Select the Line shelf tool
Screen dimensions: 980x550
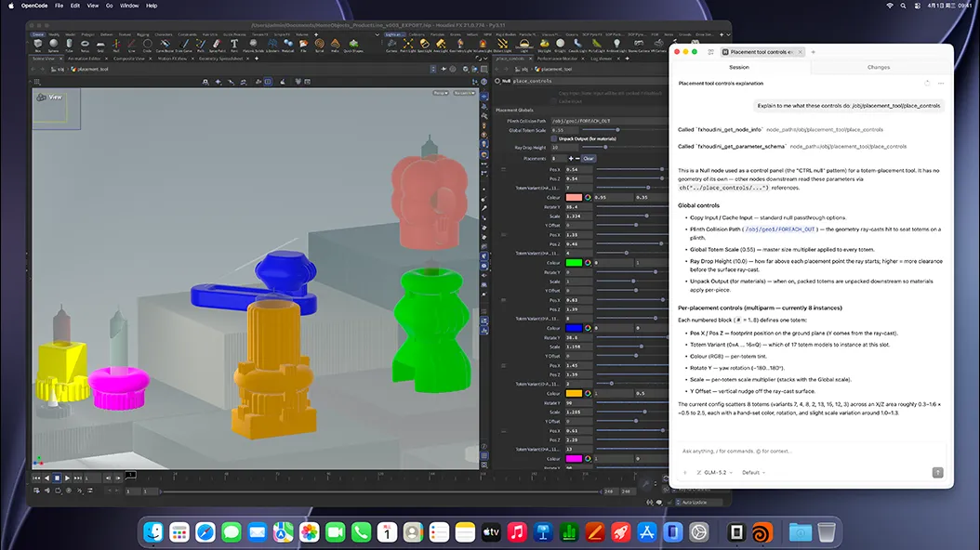click(131, 46)
